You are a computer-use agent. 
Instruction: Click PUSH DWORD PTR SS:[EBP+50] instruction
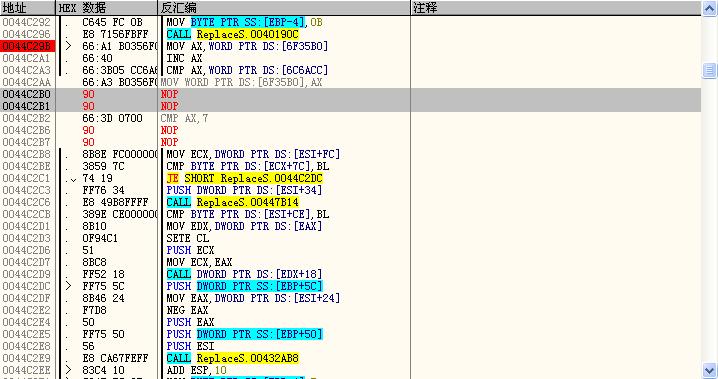[x=245, y=334]
